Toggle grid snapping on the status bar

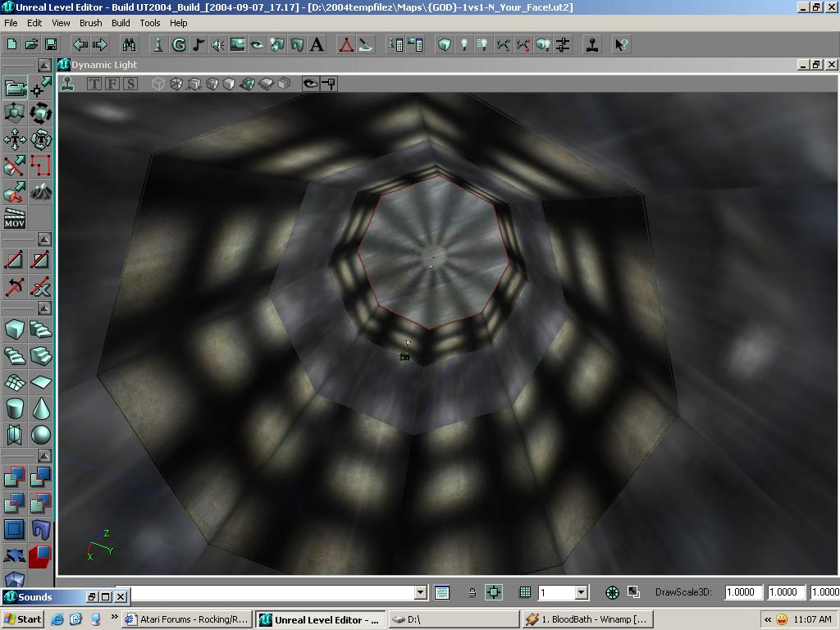[493, 591]
